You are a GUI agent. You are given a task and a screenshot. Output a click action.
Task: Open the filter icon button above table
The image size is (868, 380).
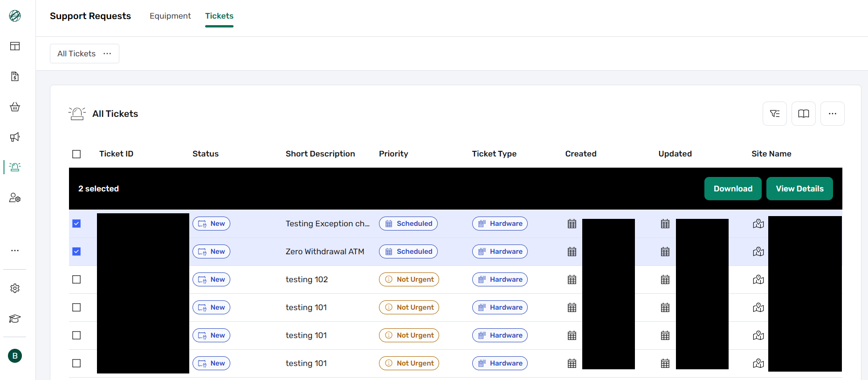(x=775, y=114)
